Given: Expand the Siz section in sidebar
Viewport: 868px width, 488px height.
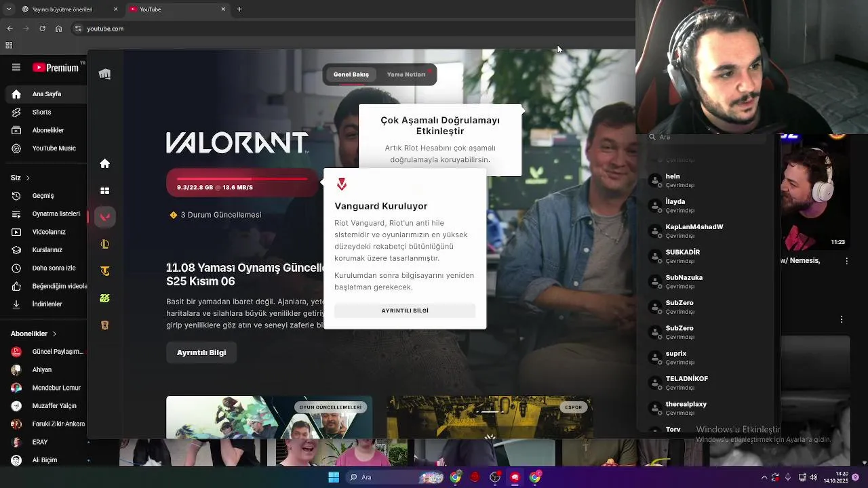Looking at the screenshot, I should 20,178.
